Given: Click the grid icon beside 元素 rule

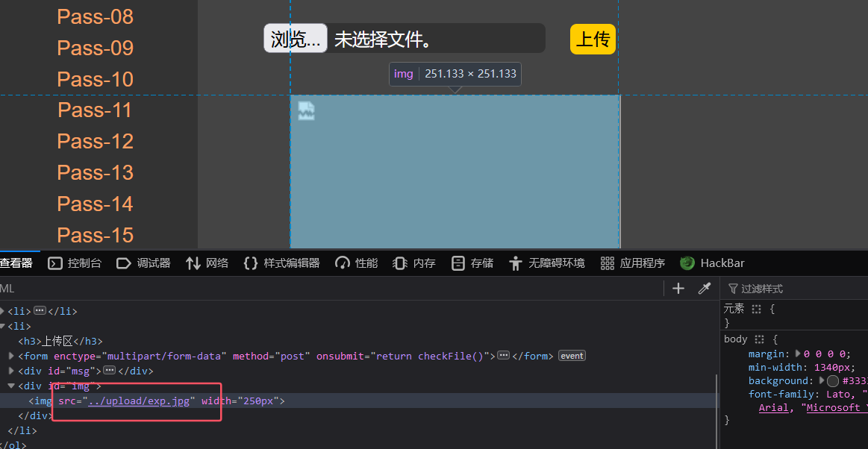Looking at the screenshot, I should tap(757, 309).
